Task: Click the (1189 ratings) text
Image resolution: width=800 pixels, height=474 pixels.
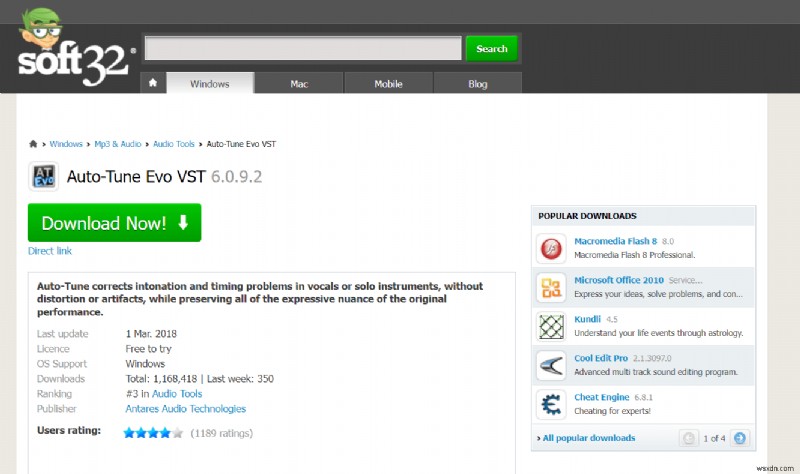Action: (x=221, y=433)
